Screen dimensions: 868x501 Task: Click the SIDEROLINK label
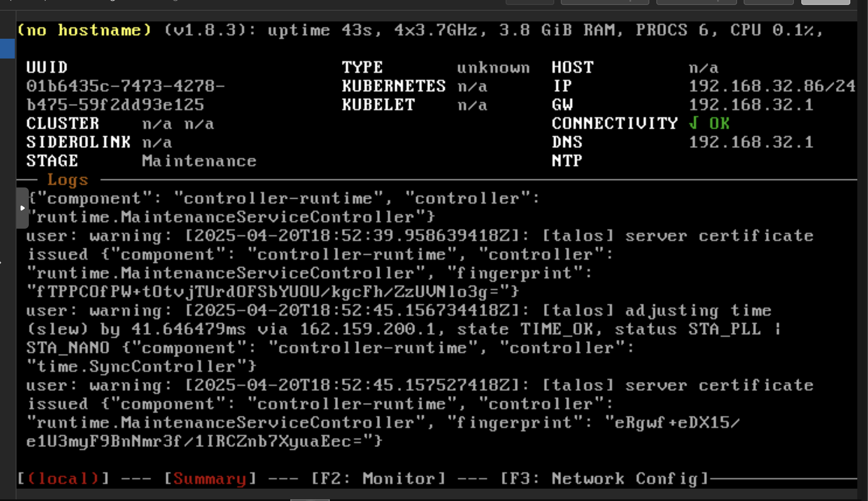pyautogui.click(x=78, y=142)
